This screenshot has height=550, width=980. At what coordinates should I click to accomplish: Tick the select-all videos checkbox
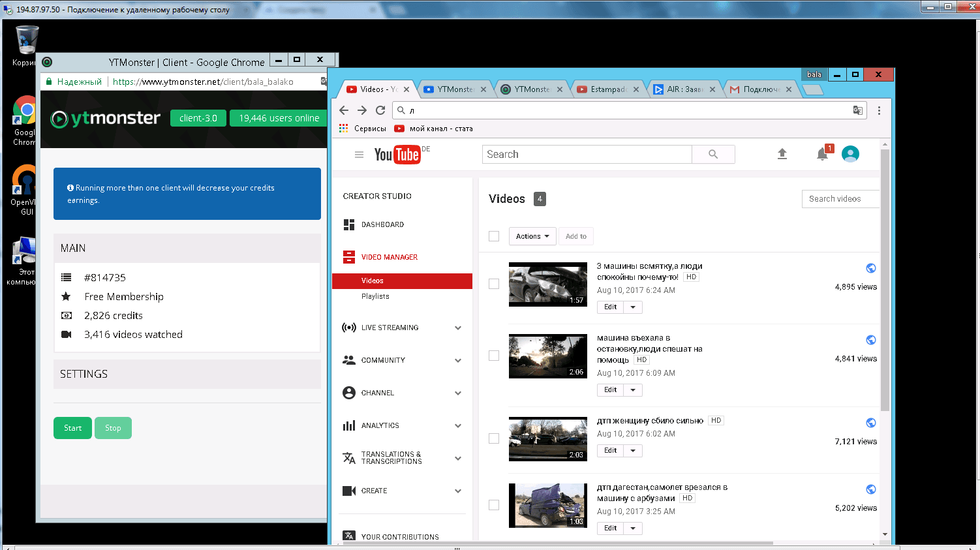point(494,236)
